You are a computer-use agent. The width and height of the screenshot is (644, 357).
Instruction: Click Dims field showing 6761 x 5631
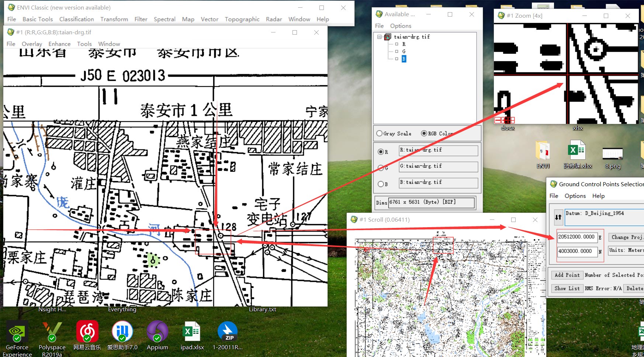pos(432,202)
